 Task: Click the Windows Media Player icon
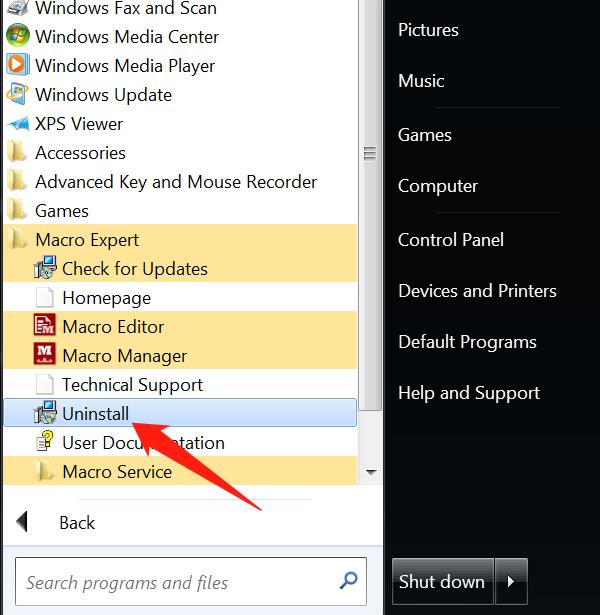tap(18, 65)
